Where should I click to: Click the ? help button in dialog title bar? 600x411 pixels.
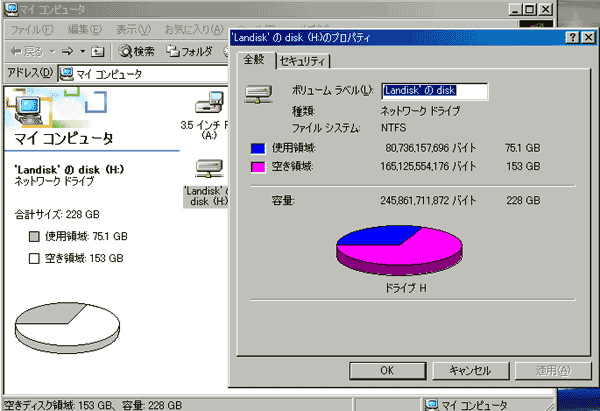point(572,37)
